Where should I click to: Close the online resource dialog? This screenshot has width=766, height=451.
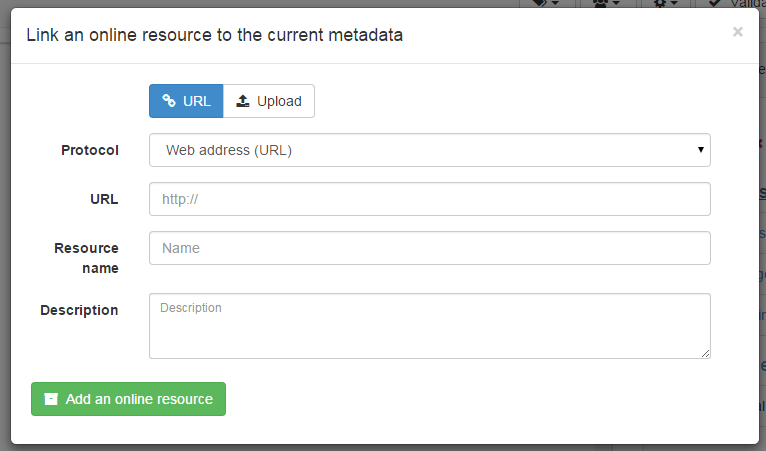click(x=738, y=32)
